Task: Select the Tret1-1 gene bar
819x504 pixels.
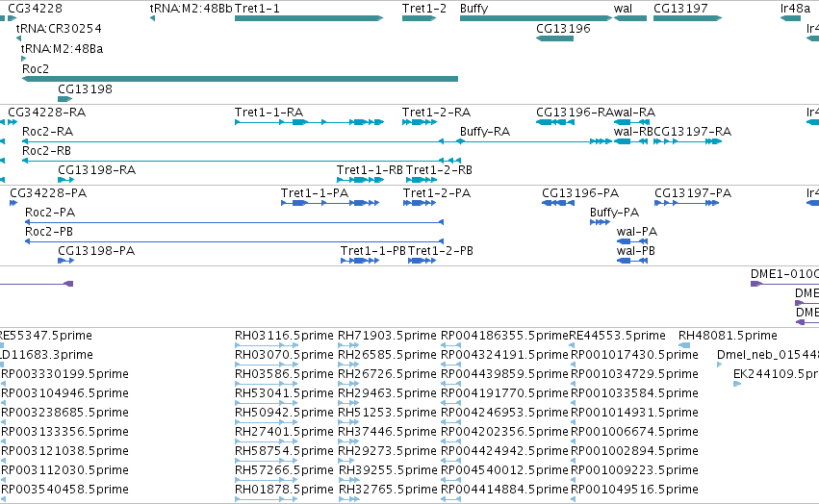Action: [x=309, y=18]
